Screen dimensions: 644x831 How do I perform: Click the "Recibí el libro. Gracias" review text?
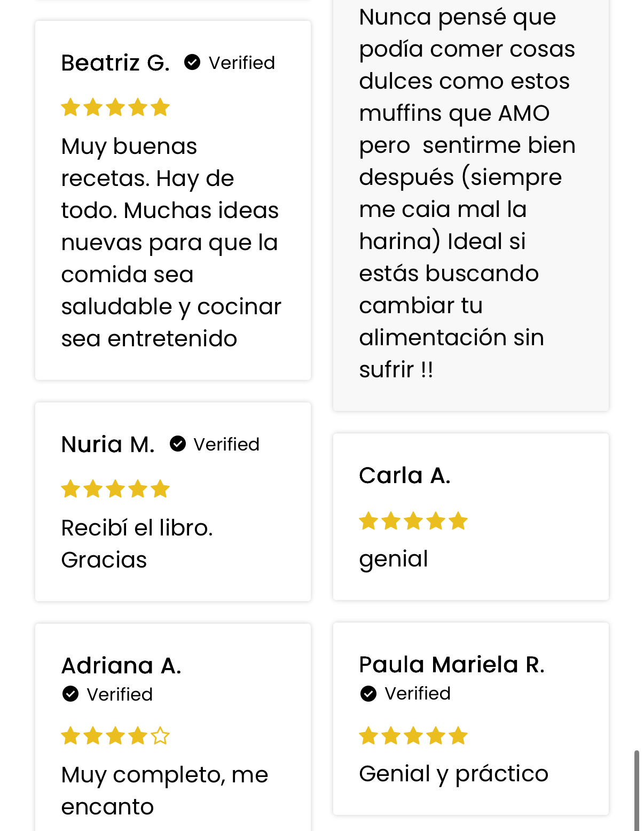[137, 543]
